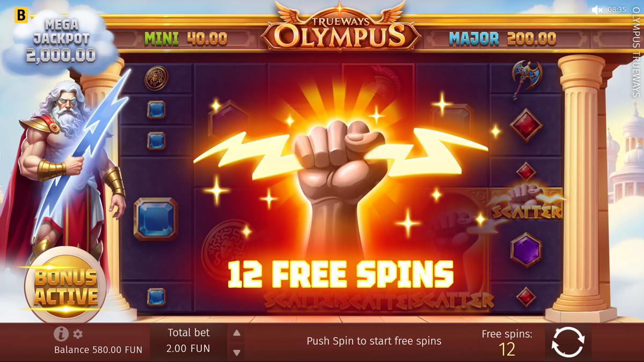The height and width of the screenshot is (362, 644).
Task: Click the yellow B logo icon
Action: 21,15
